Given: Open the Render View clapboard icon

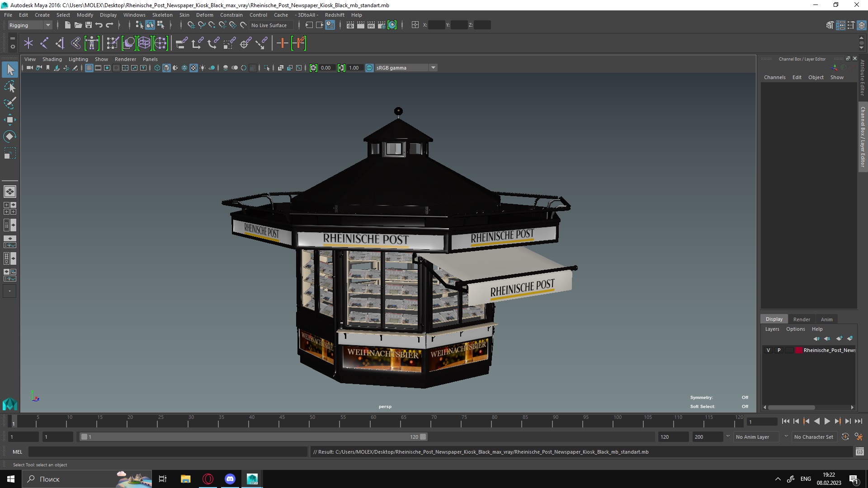Looking at the screenshot, I should click(350, 25).
